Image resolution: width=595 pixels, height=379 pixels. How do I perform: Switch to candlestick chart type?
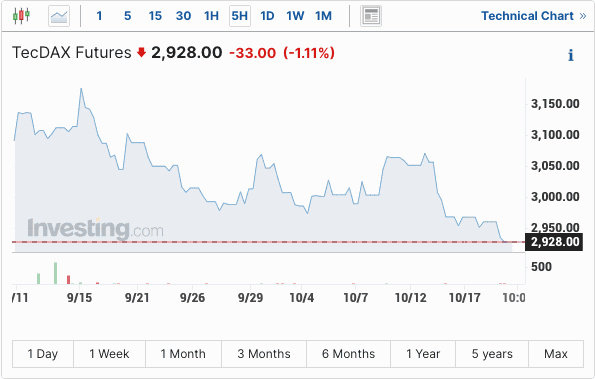pos(21,16)
